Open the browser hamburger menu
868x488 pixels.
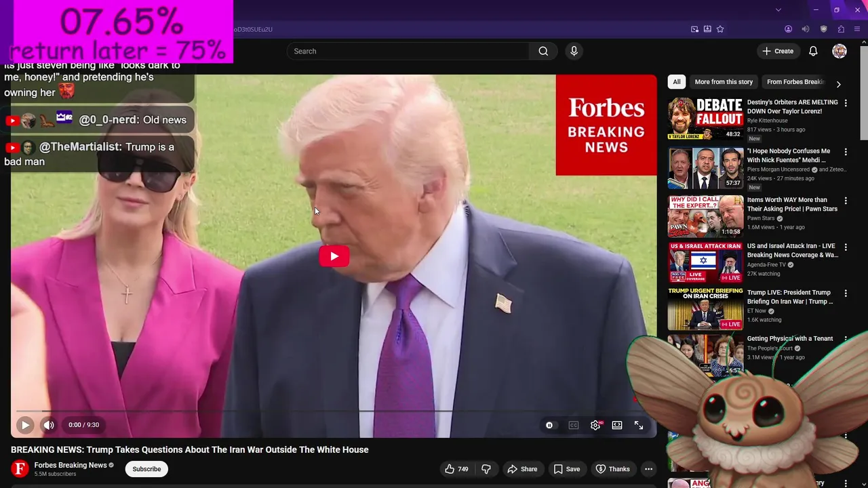pos(858,29)
